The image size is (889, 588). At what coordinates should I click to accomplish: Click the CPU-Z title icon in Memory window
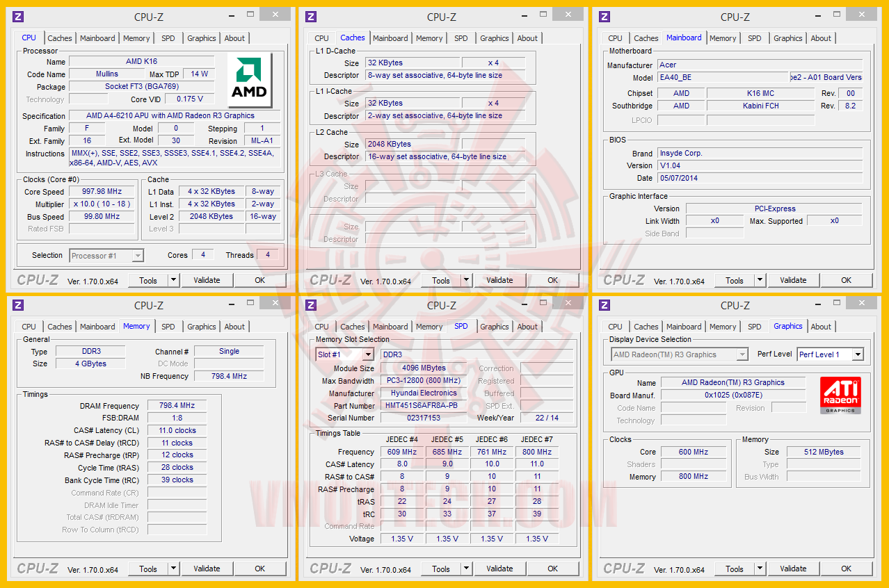[19, 305]
